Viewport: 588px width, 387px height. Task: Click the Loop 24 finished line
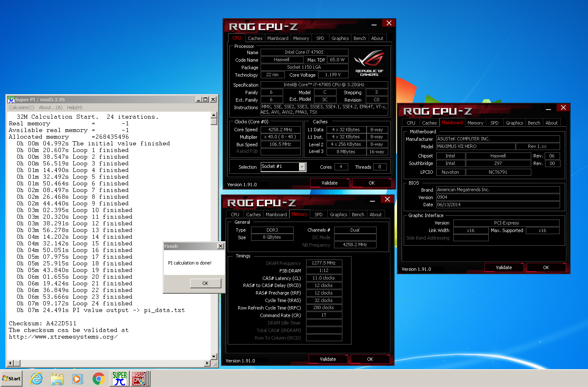coord(75,303)
